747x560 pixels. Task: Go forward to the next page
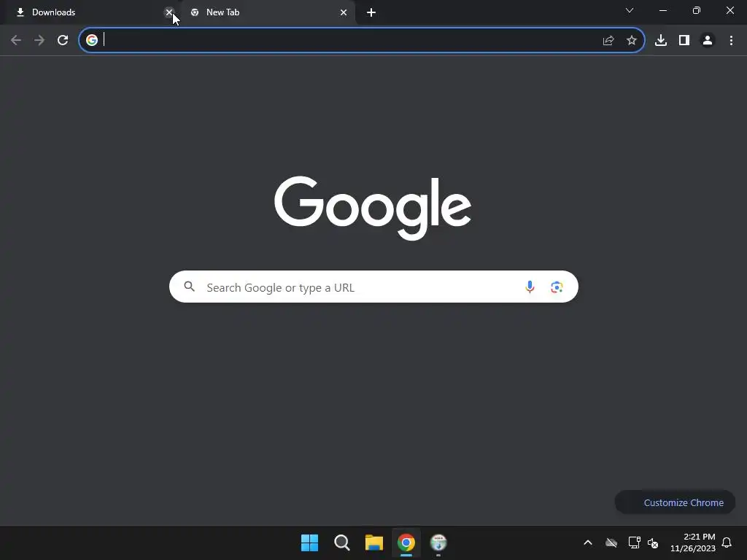coord(39,41)
